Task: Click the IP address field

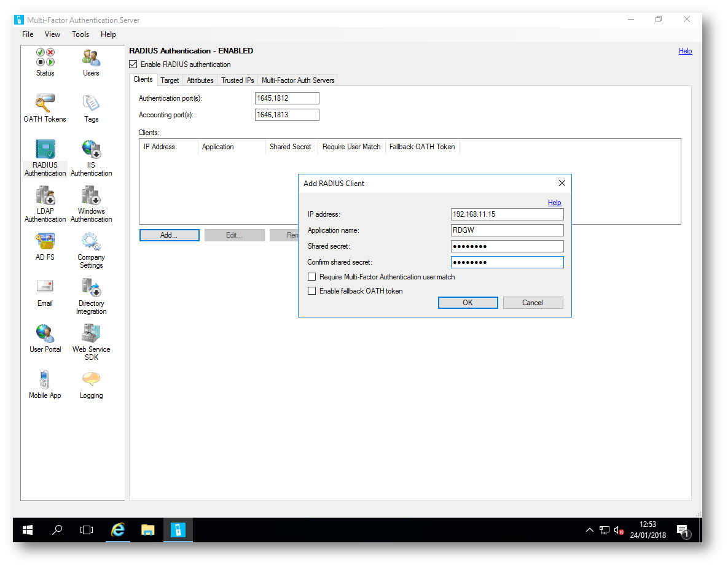Action: pyautogui.click(x=507, y=214)
